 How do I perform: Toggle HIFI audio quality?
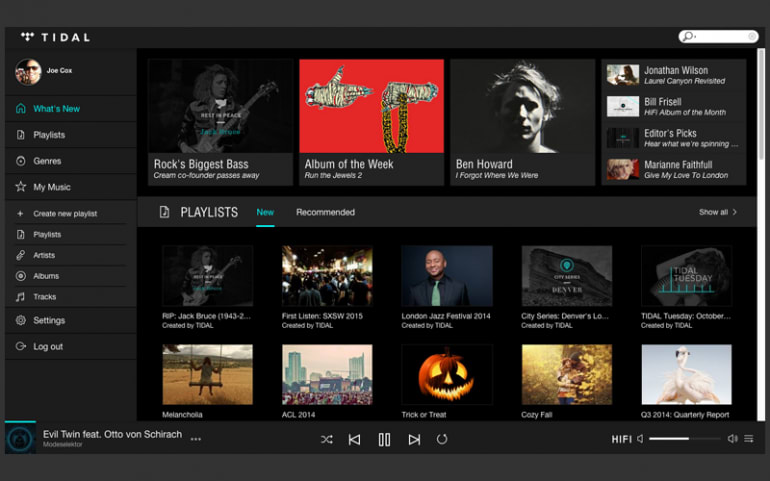coord(621,439)
